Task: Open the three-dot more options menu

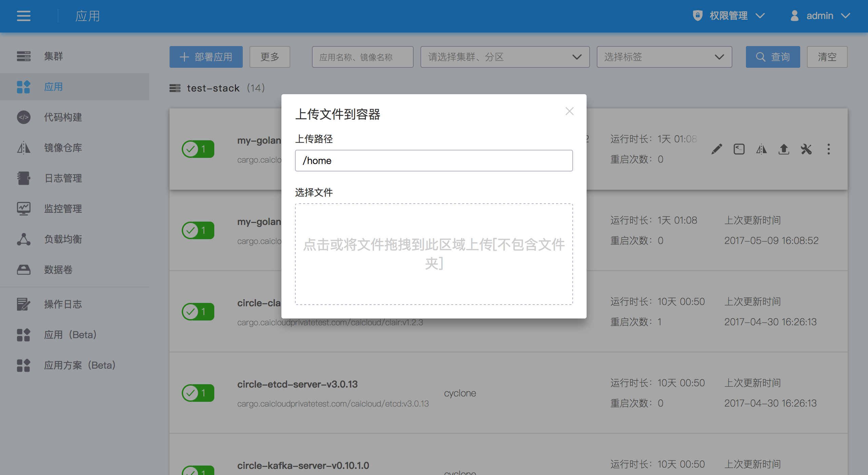Action: (828, 149)
